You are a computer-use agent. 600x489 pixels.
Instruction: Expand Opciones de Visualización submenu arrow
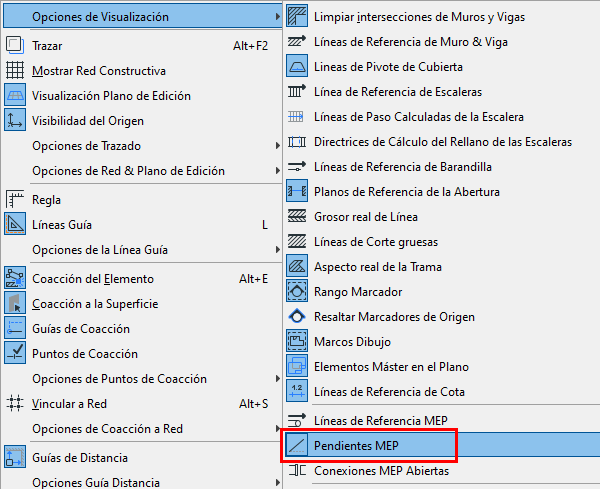[277, 17]
